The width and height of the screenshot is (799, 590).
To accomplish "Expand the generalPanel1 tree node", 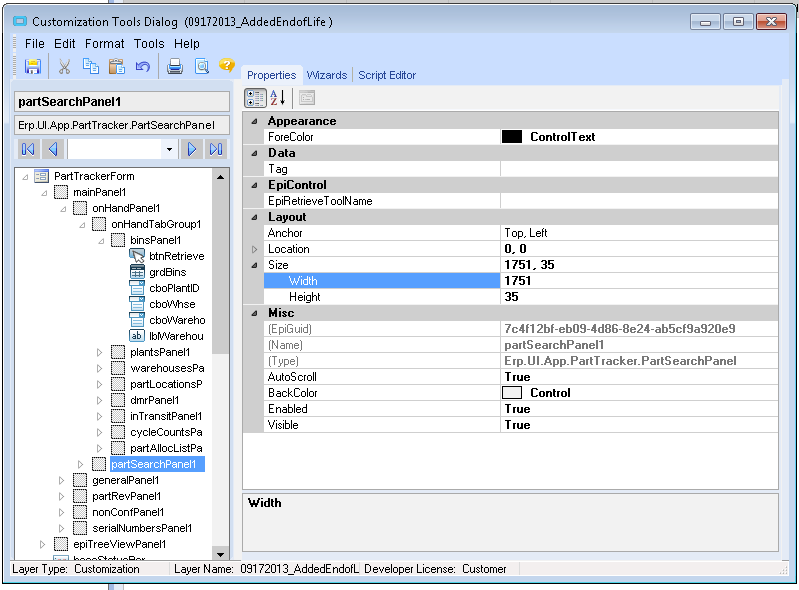I will pos(62,480).
